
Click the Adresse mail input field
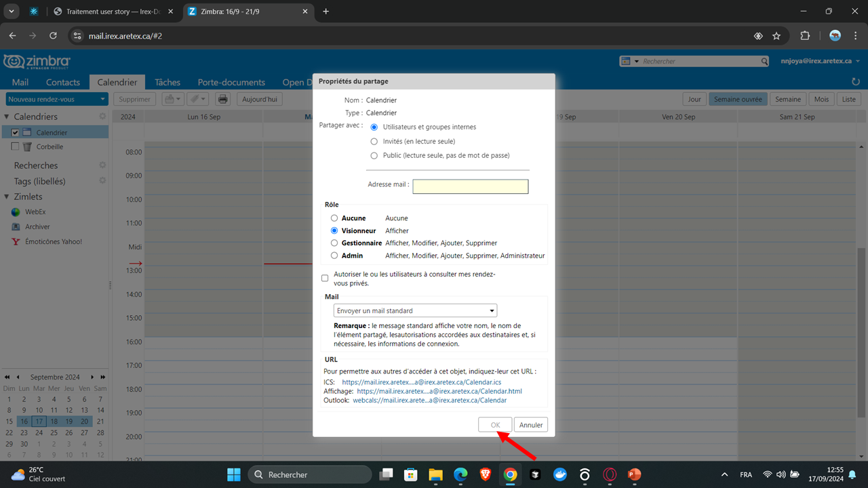471,186
